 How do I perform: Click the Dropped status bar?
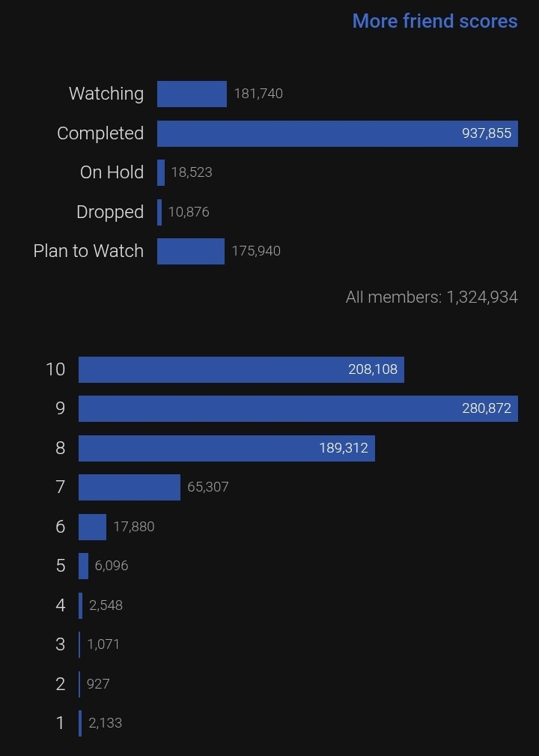point(159,212)
